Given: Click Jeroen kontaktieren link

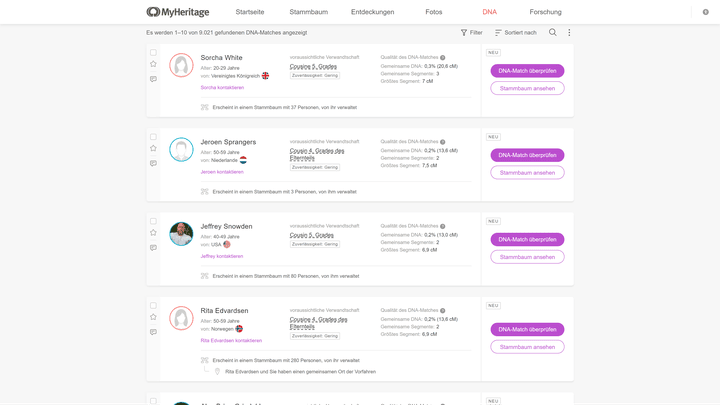Looking at the screenshot, I should 222,172.
